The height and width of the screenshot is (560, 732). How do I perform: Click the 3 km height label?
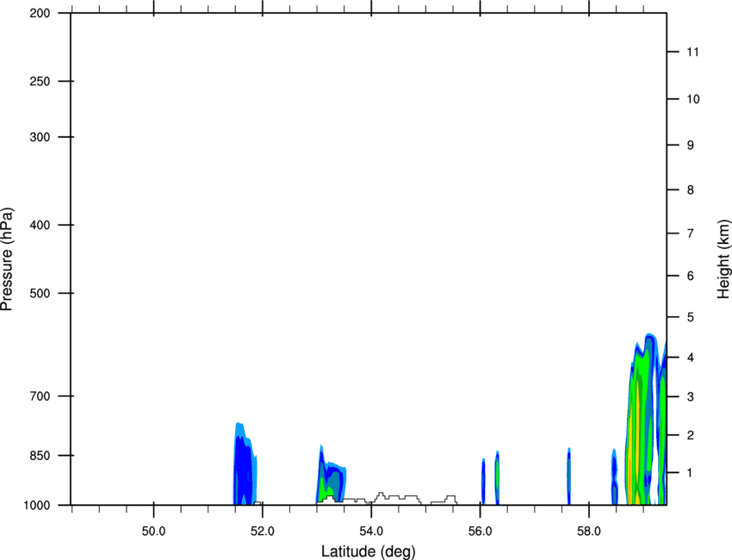[690, 396]
